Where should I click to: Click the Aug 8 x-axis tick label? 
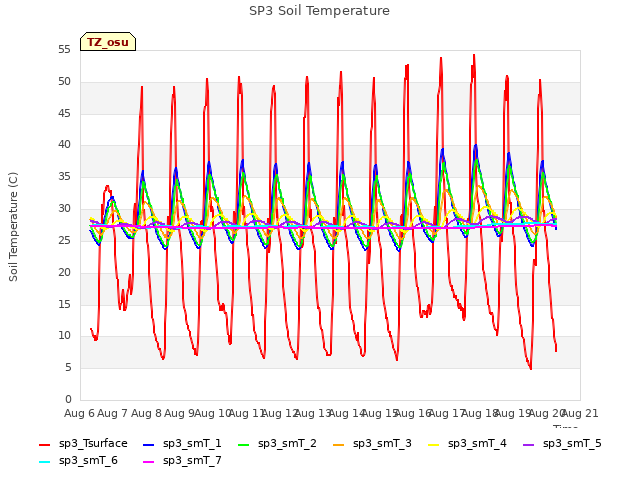click(146, 413)
